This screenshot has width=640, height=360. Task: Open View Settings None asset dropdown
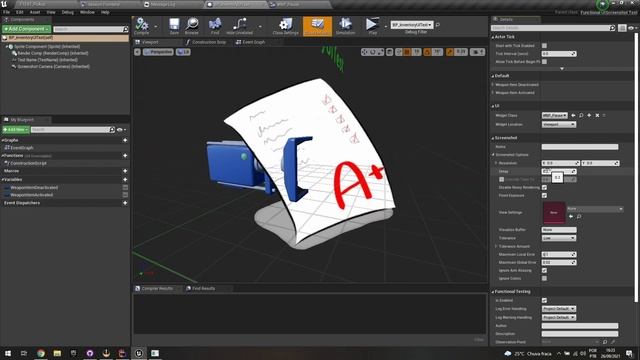point(595,209)
